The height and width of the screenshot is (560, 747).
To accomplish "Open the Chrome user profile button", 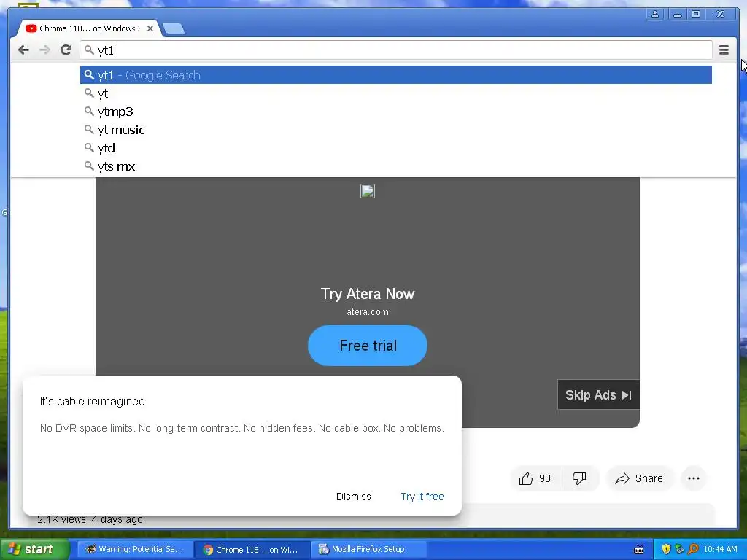I will tap(655, 15).
